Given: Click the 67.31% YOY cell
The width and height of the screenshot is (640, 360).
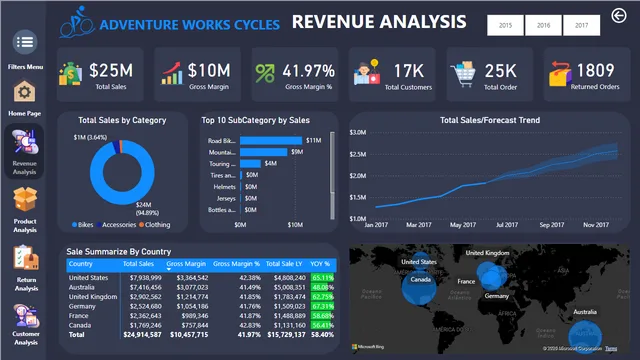Looking at the screenshot, I should (322, 306).
